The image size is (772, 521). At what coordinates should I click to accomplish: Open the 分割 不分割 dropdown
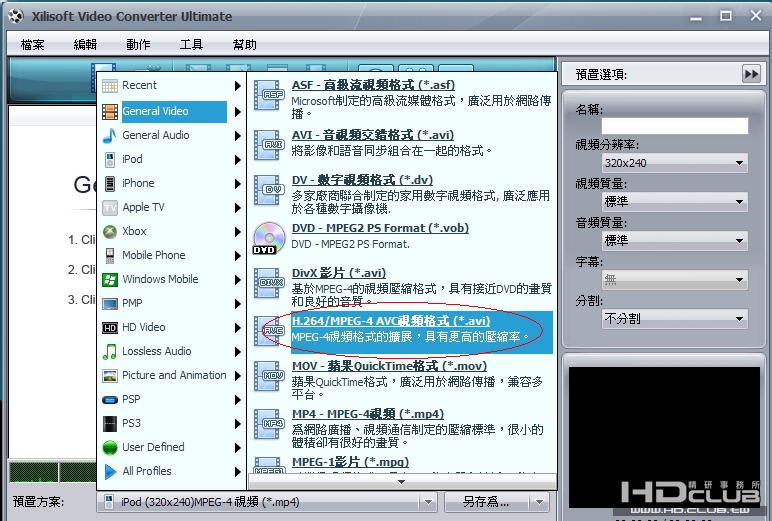tap(675, 319)
